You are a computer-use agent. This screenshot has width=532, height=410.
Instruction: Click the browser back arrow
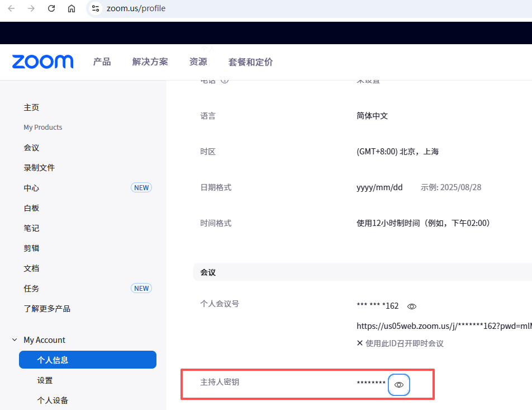click(11, 8)
